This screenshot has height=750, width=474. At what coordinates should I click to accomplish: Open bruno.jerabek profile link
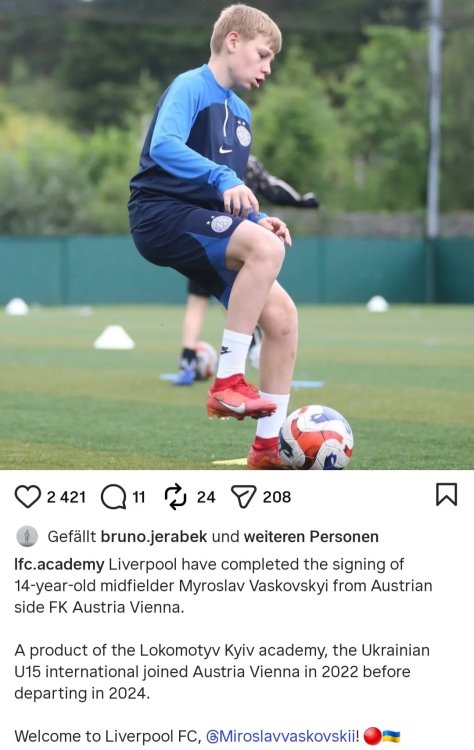pos(154,537)
